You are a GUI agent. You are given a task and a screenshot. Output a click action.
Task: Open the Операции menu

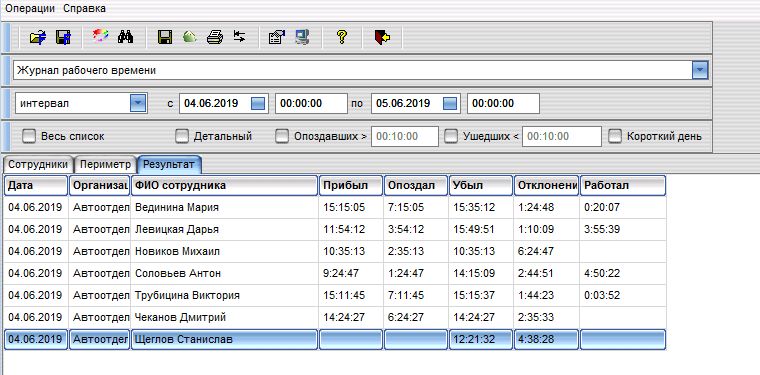point(30,8)
